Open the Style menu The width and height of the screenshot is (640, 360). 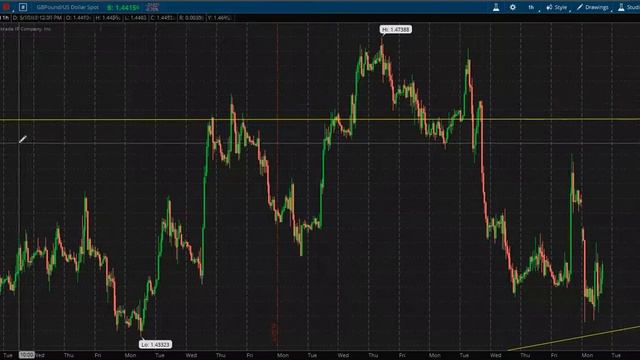coord(557,7)
